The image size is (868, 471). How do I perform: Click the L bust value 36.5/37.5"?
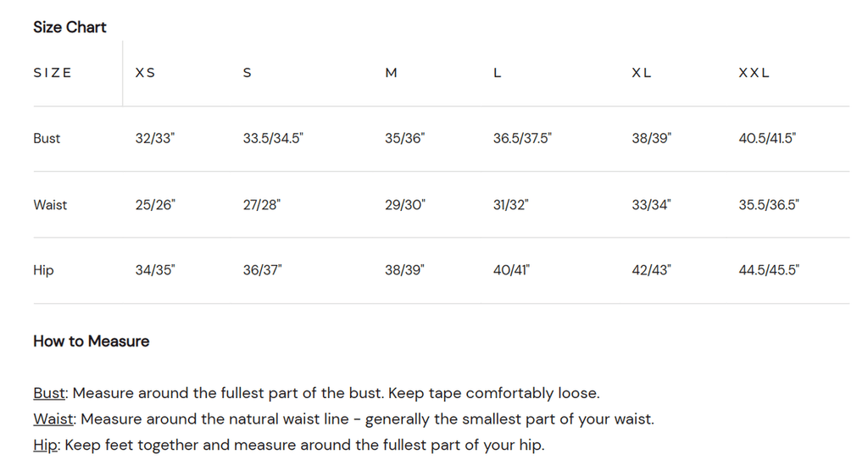pyautogui.click(x=522, y=138)
